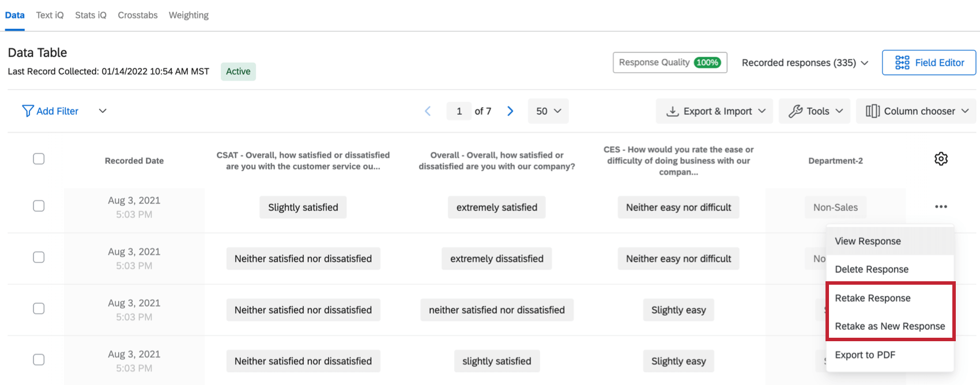The width and height of the screenshot is (980, 385).
Task: Go to next page arrow
Action: click(510, 111)
